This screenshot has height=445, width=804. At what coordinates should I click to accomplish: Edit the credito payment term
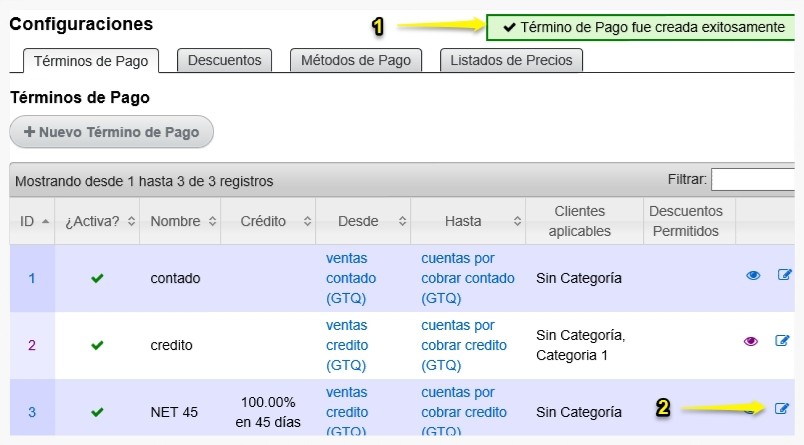click(782, 340)
